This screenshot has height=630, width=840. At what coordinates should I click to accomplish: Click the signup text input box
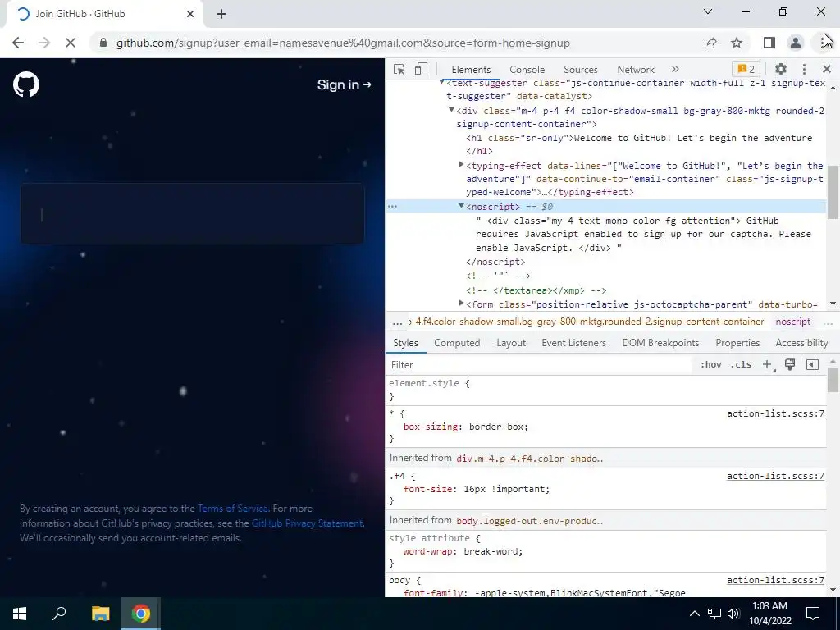point(192,214)
